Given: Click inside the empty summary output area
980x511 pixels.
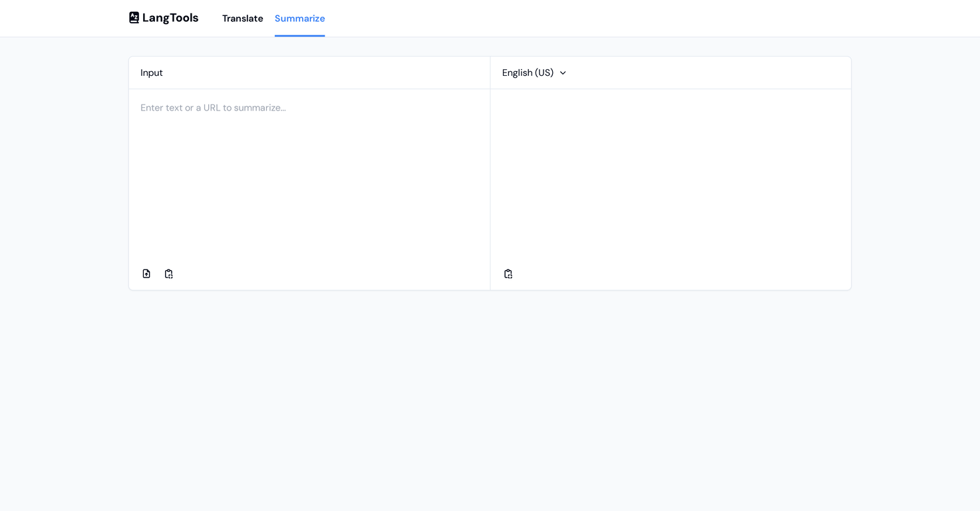Looking at the screenshot, I should (671, 173).
